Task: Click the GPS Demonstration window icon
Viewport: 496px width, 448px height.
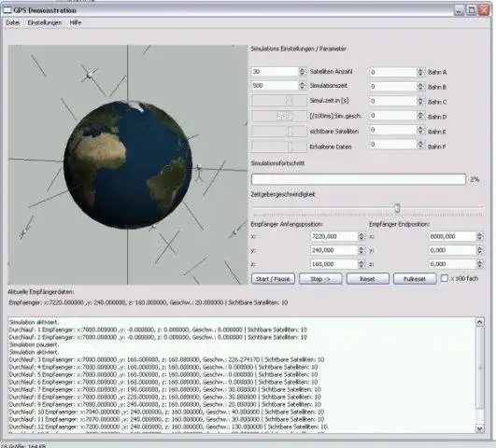Action: tap(7, 10)
